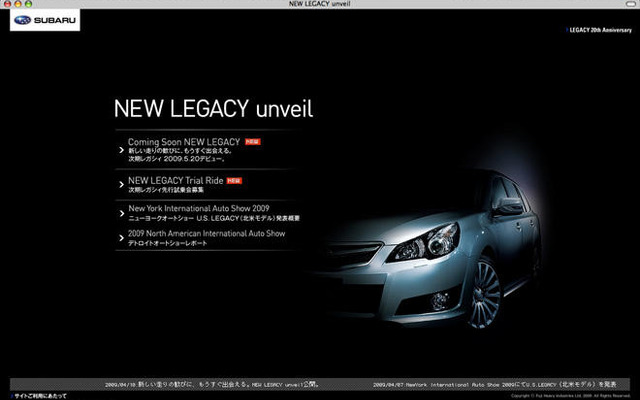
Task: Click the 2009.5.20 debut subtitle text
Action: coord(176,159)
